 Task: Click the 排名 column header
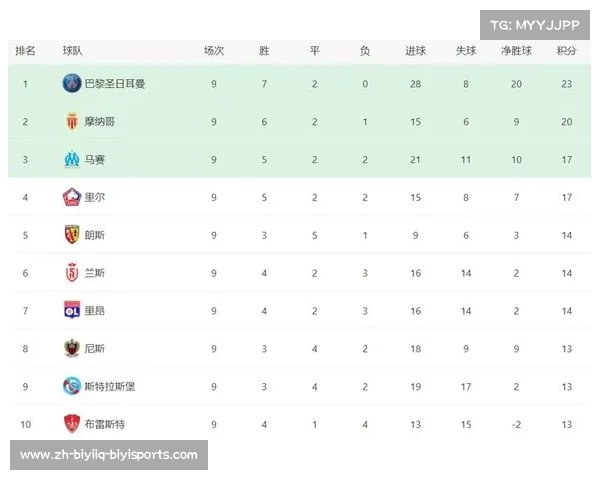coord(25,51)
